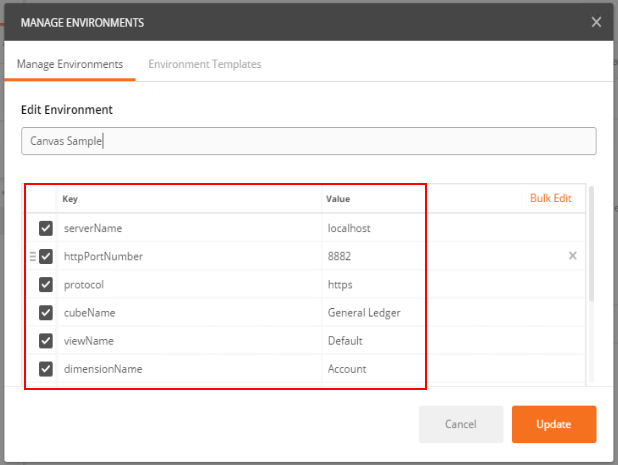
Task: Disable the dimensionName variable checkbox
Action: 46,368
